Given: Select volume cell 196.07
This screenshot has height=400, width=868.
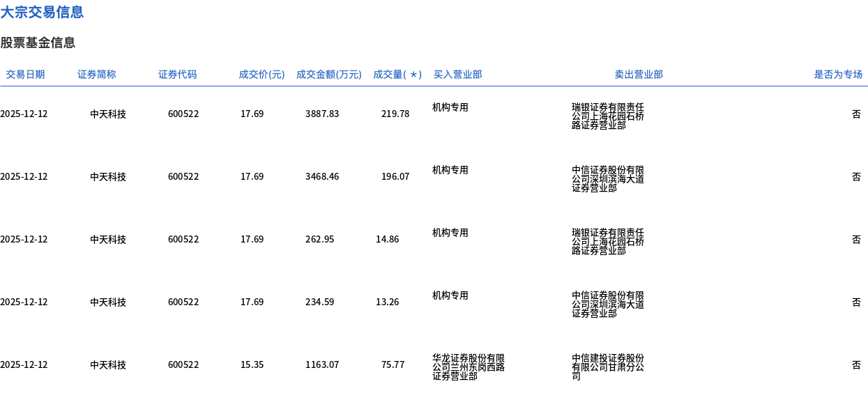Looking at the screenshot, I should coord(395,176).
